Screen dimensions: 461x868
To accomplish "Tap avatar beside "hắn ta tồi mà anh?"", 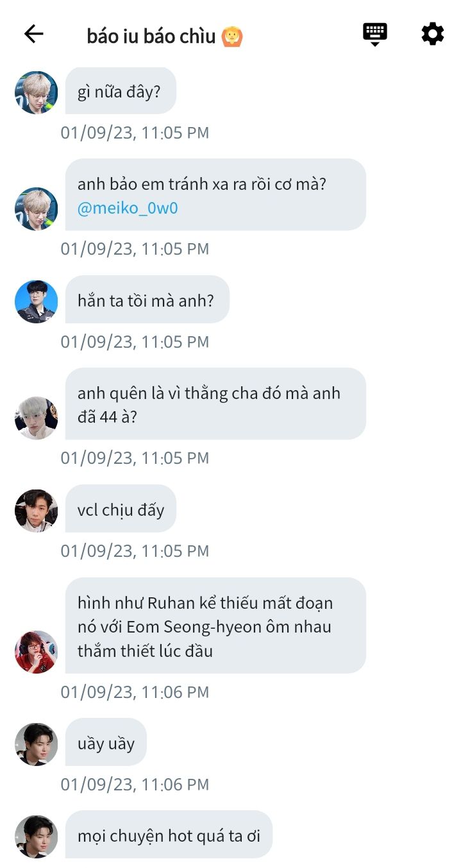I will tap(37, 302).
